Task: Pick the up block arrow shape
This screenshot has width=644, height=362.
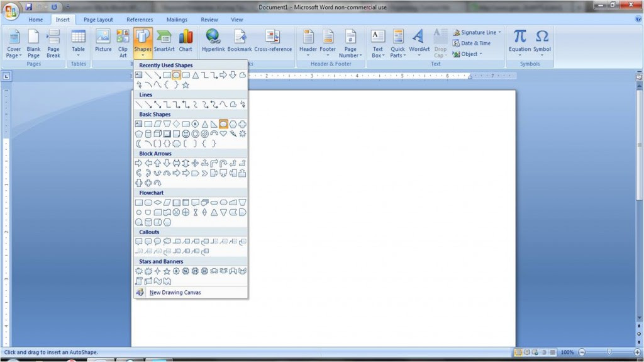Action: click(x=157, y=163)
